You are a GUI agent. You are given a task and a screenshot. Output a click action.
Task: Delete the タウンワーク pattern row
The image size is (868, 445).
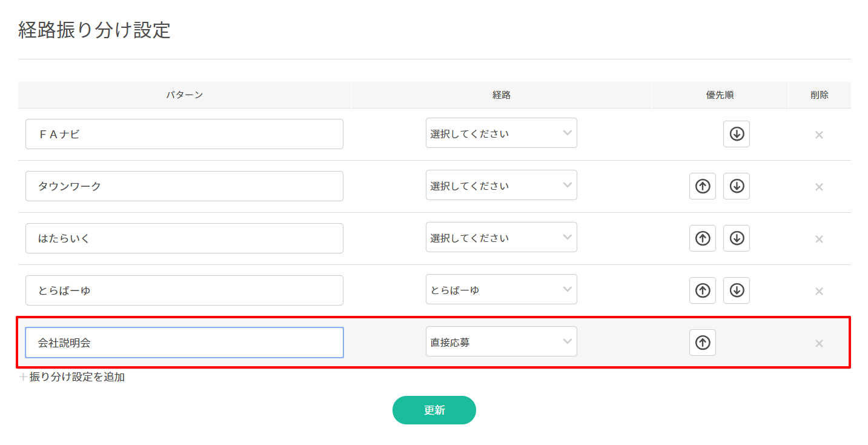819,187
